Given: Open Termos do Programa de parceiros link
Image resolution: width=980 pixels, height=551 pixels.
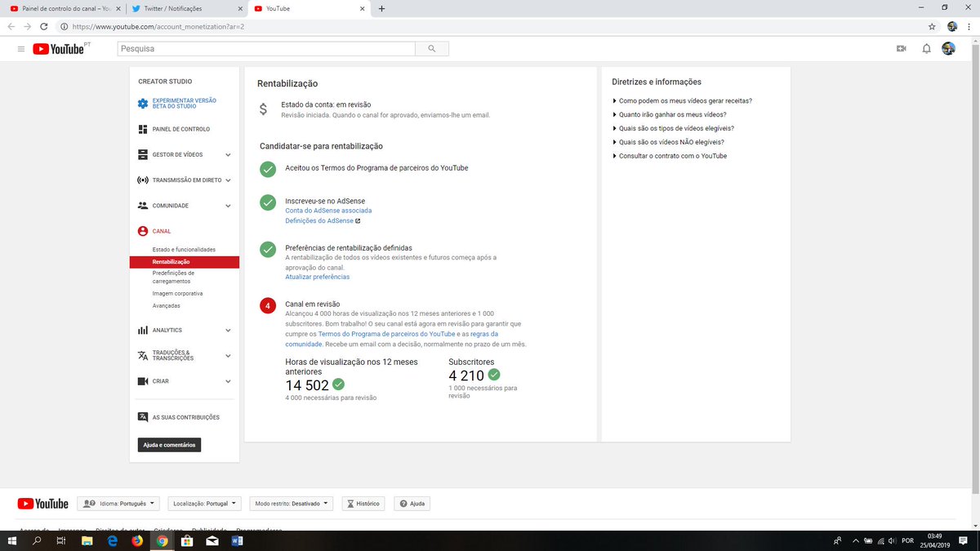Looking at the screenshot, I should click(386, 334).
